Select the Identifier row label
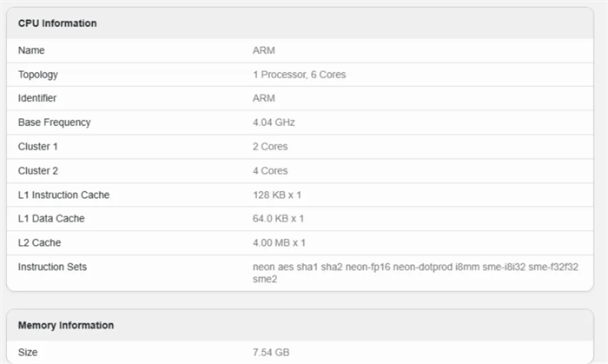 click(x=37, y=98)
